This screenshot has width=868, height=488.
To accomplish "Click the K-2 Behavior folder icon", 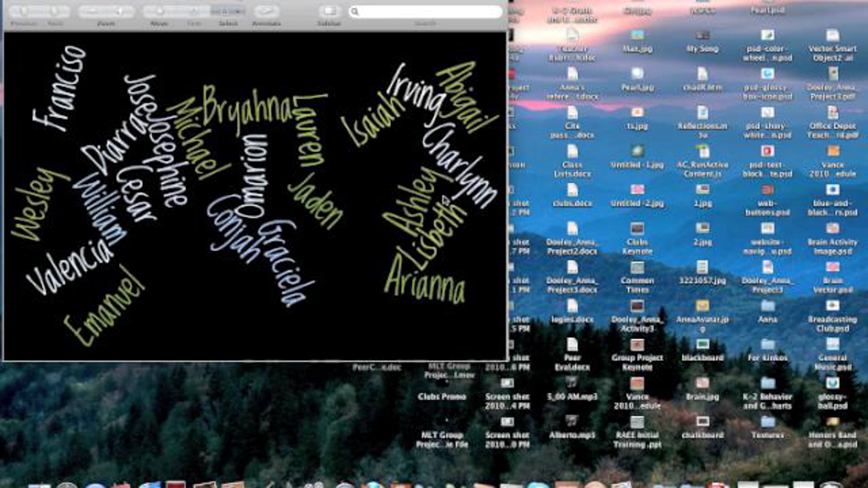I will [767, 384].
